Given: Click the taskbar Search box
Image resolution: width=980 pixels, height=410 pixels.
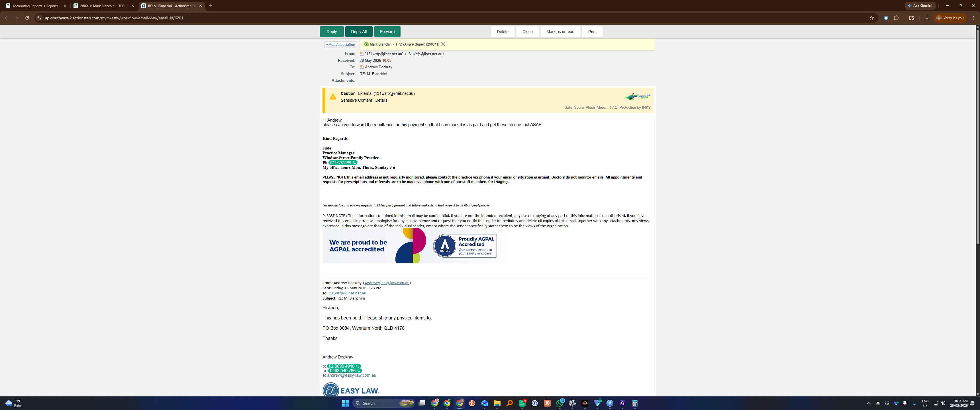Looking at the screenshot, I should [383, 403].
